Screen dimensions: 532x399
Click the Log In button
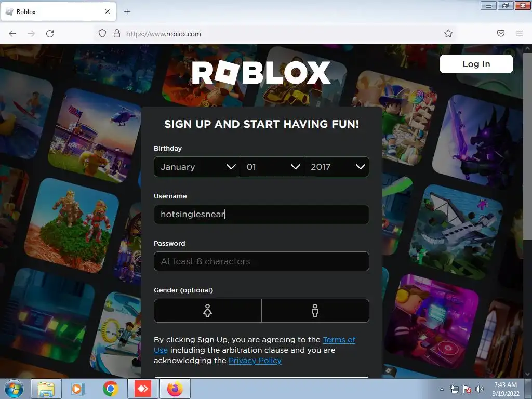point(476,64)
